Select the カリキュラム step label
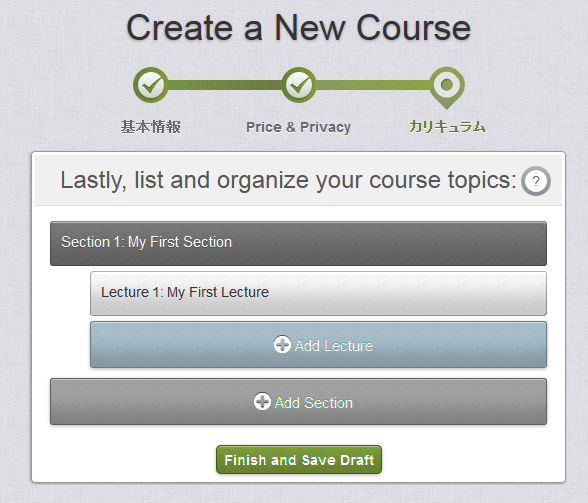 [447, 126]
